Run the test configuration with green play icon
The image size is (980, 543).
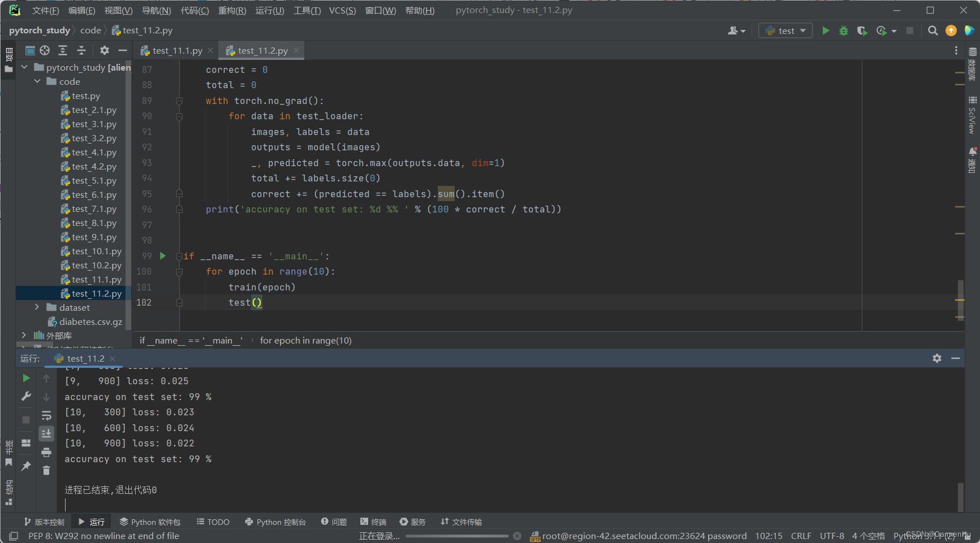click(826, 31)
